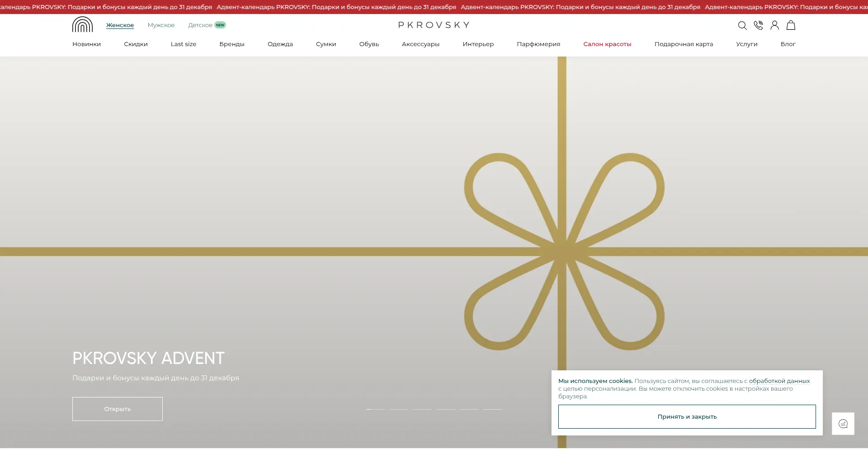Jump to the second carousel slide indicator

click(399, 409)
